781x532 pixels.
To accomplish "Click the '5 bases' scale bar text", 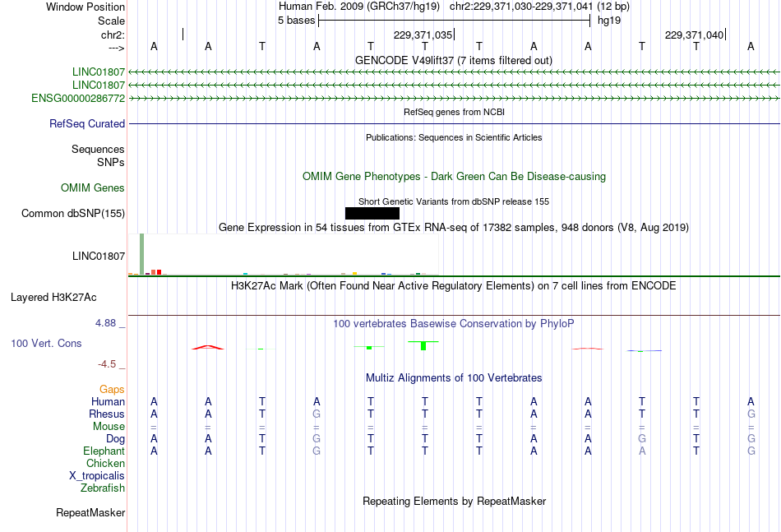I will pos(296,21).
